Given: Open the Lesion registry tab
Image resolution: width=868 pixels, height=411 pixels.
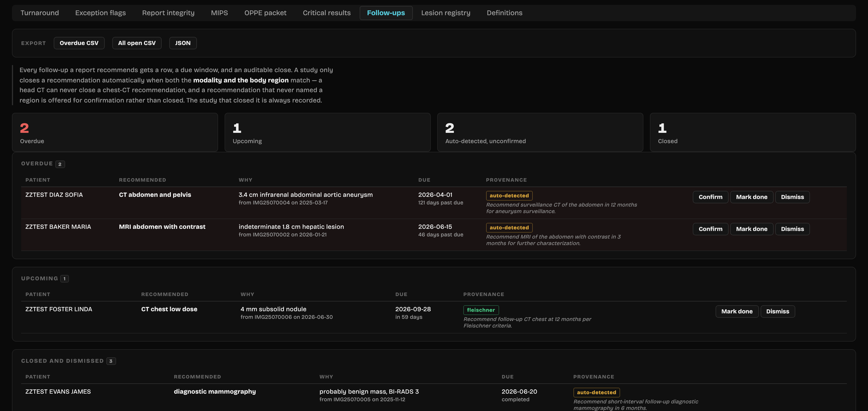Looking at the screenshot, I should click(445, 13).
